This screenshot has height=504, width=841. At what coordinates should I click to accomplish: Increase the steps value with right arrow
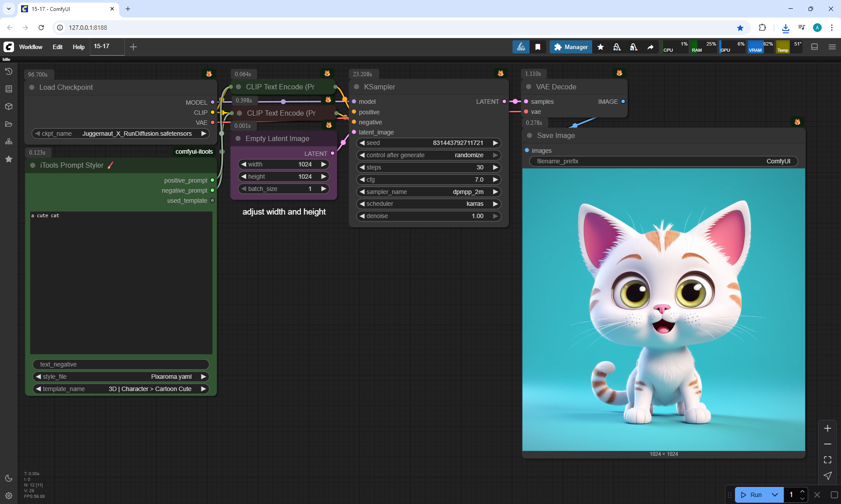[x=495, y=167]
